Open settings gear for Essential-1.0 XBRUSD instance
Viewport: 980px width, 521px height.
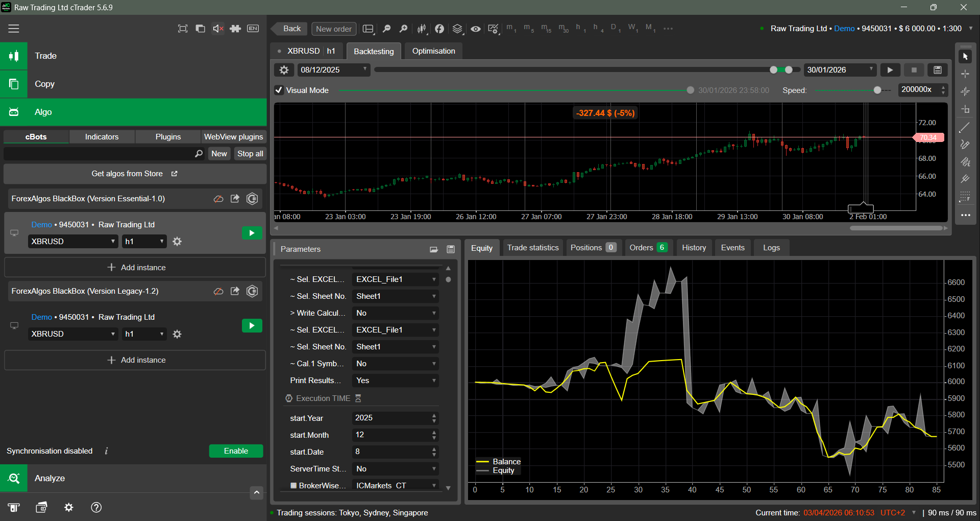click(x=177, y=242)
